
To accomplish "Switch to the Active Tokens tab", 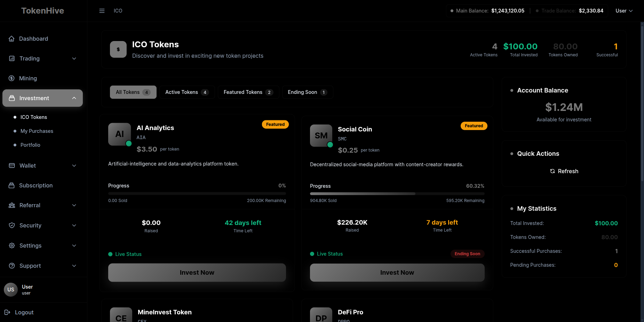I will (187, 92).
